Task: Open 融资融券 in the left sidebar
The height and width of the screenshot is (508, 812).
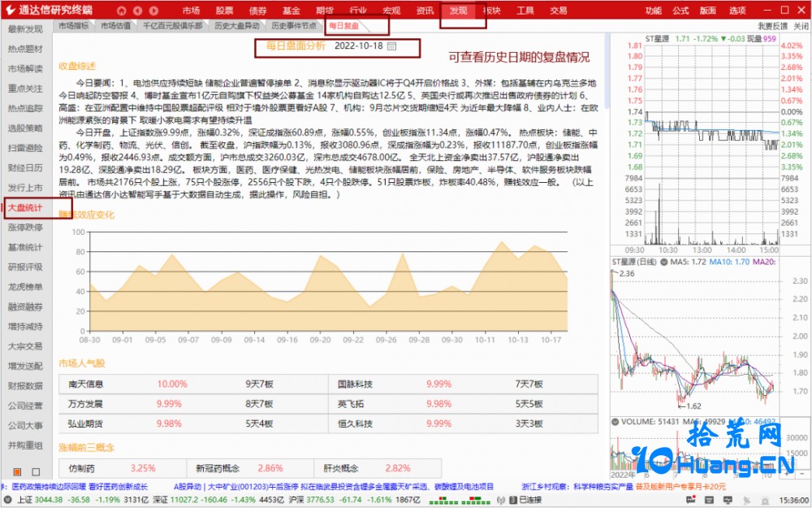Action: pos(25,306)
